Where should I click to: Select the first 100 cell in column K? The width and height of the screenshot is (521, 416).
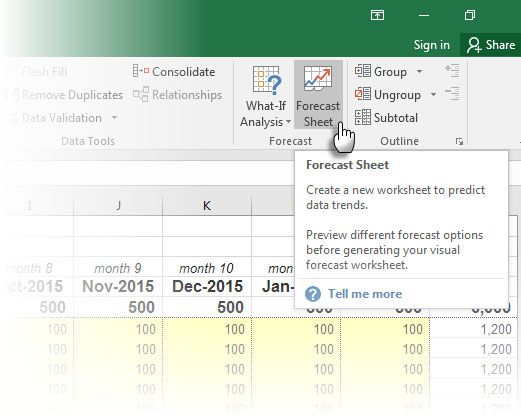click(207, 329)
